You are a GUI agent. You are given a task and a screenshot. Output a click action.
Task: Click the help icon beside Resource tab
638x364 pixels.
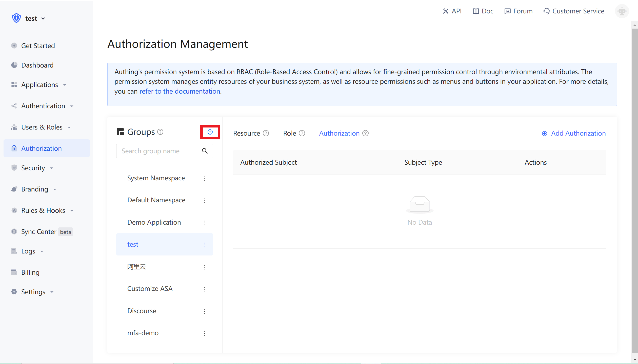pyautogui.click(x=266, y=133)
